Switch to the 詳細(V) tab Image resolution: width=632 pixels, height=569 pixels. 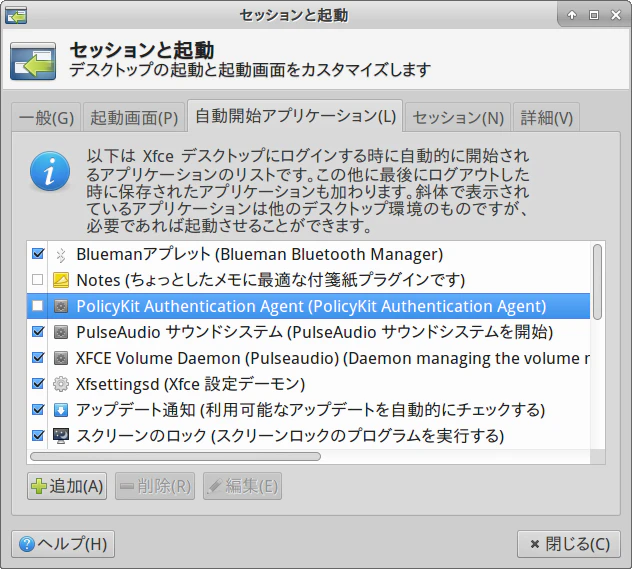point(547,118)
